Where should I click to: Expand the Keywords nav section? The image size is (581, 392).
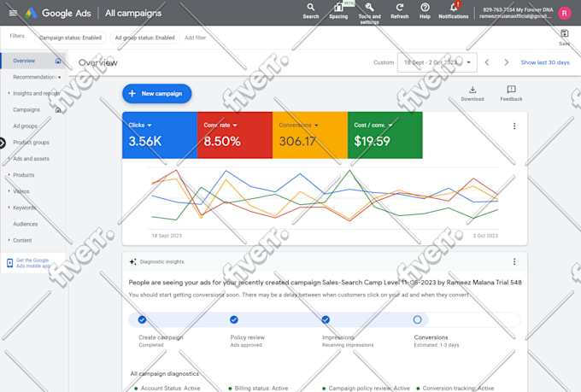[x=9, y=208]
